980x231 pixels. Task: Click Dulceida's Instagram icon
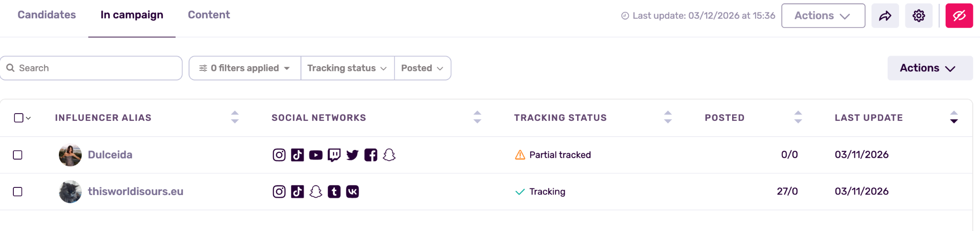point(279,155)
